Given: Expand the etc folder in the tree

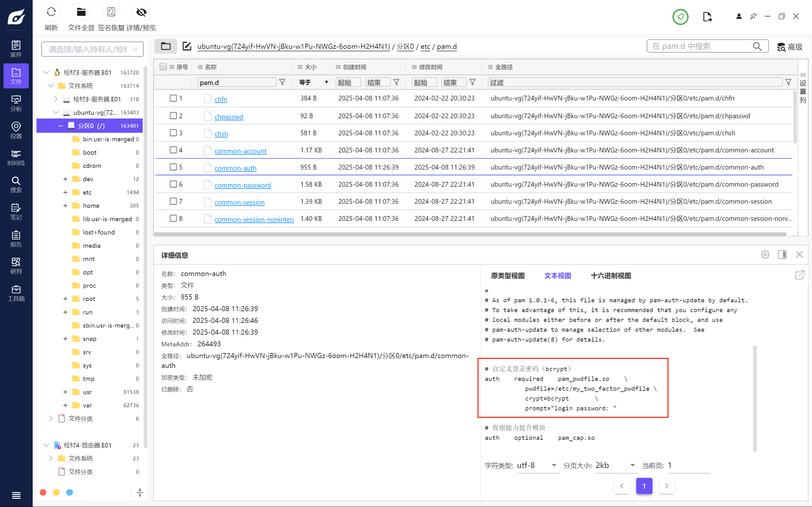Looking at the screenshot, I should [65, 192].
